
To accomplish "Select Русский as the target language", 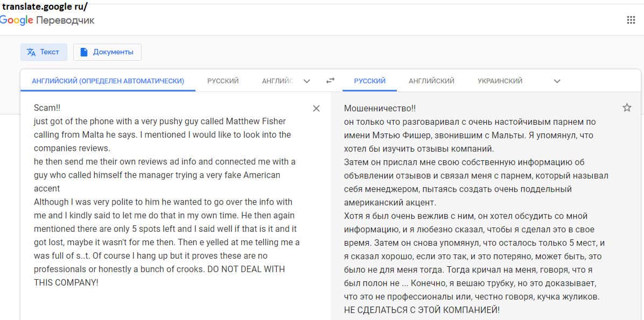I will (369, 81).
